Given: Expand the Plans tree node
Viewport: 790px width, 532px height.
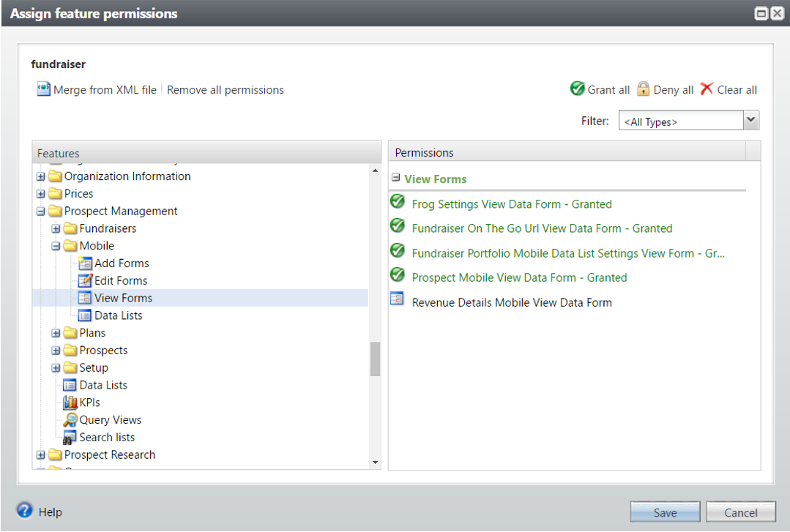Looking at the screenshot, I should pos(56,334).
